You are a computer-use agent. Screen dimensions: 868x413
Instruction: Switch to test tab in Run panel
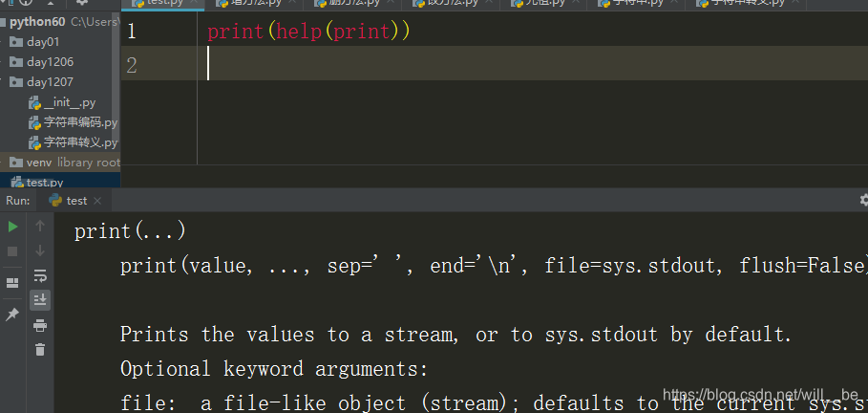point(76,201)
